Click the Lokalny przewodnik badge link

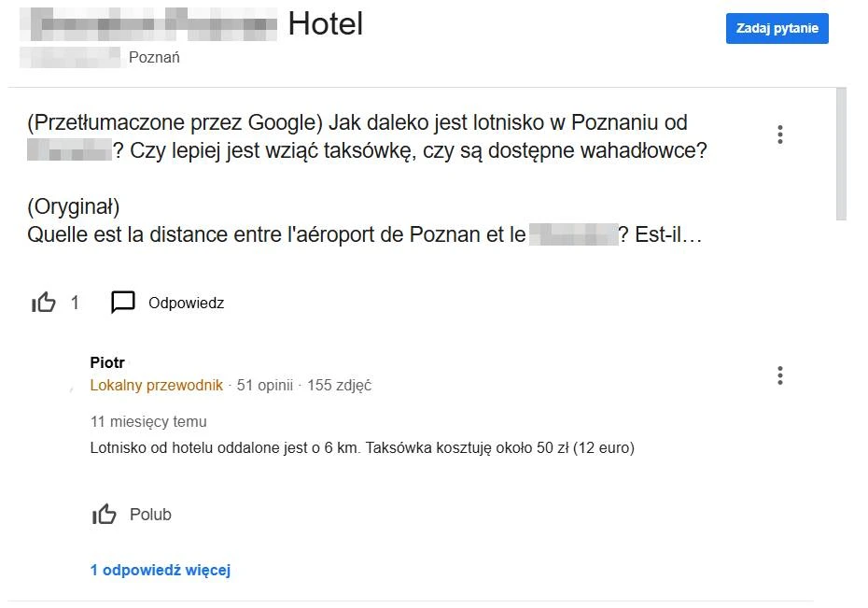(156, 386)
